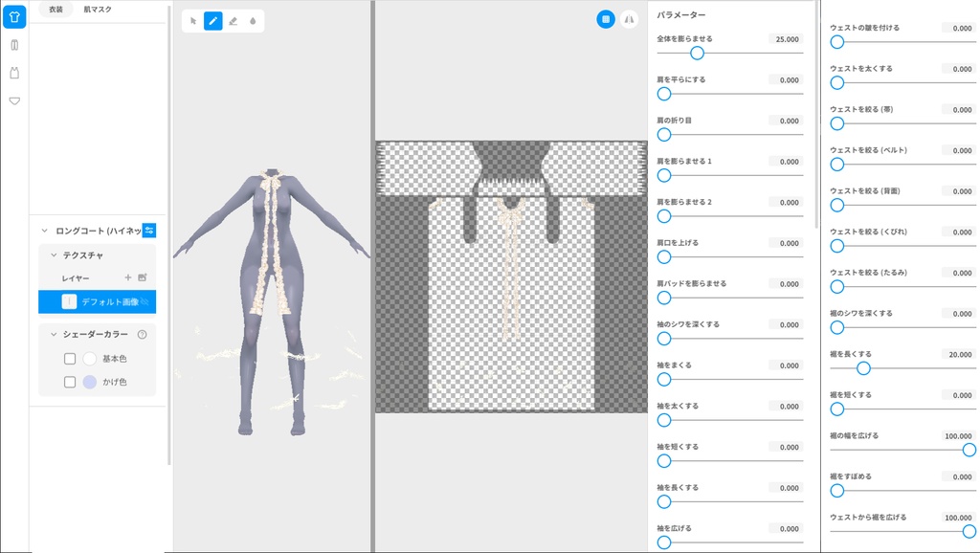
Task: Collapse the ロングコート section
Action: pos(44,231)
